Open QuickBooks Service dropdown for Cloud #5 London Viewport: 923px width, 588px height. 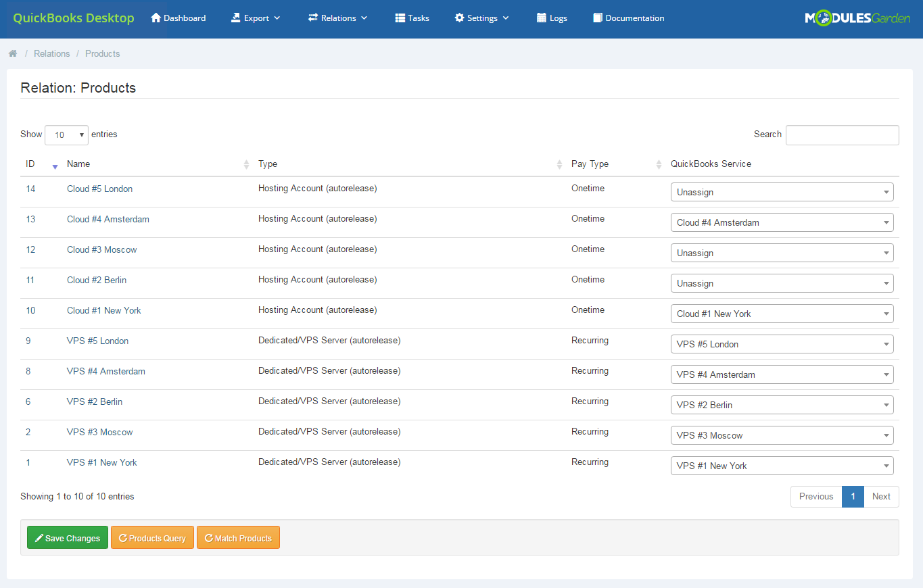pyautogui.click(x=781, y=192)
